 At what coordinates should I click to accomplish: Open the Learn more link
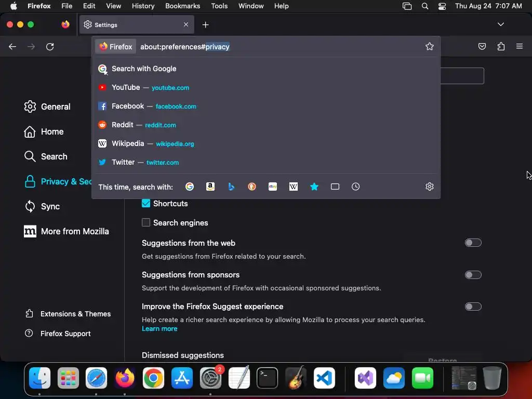[159, 329]
